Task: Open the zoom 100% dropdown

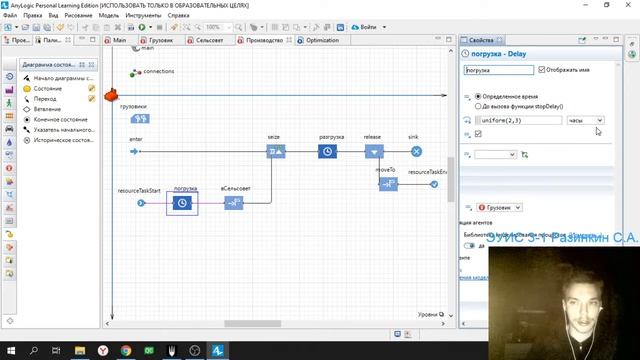Action: pyautogui.click(x=229, y=27)
